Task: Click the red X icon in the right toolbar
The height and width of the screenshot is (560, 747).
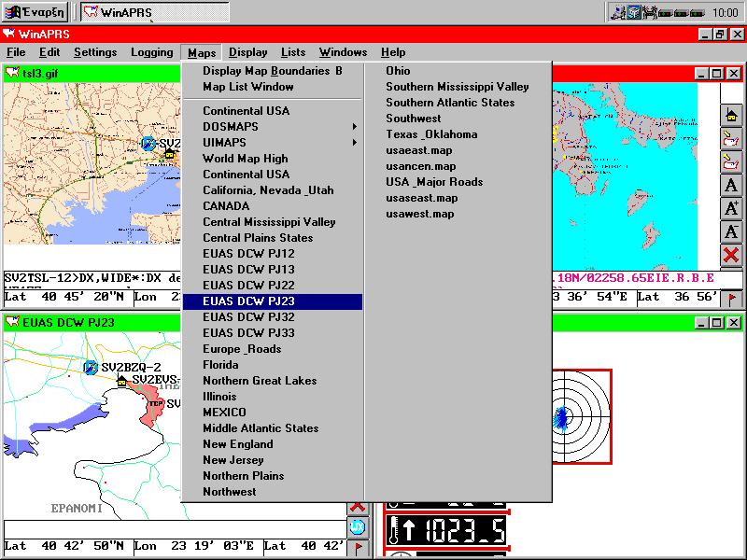Action: tap(731, 255)
